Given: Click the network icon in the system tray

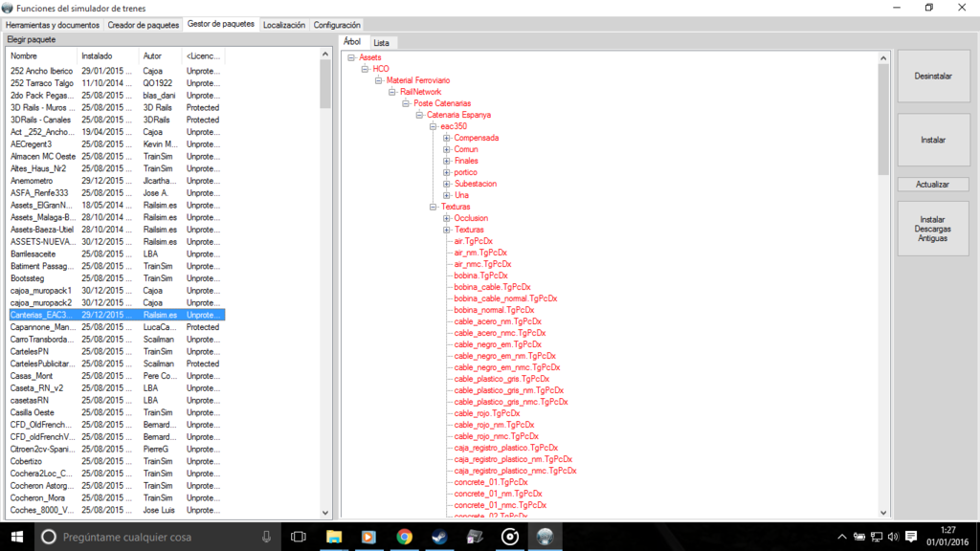Looking at the screenshot, I should click(877, 537).
